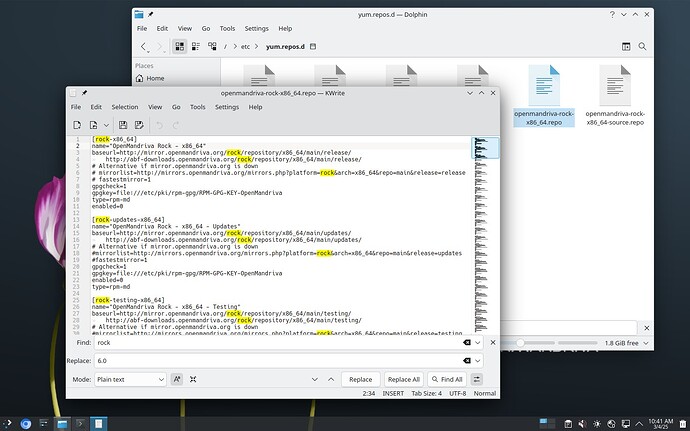Select openmandriva-rock-x86_64.repo file in Dolphin
Image resolution: width=690 pixels, height=431 pixels.
[x=544, y=96]
